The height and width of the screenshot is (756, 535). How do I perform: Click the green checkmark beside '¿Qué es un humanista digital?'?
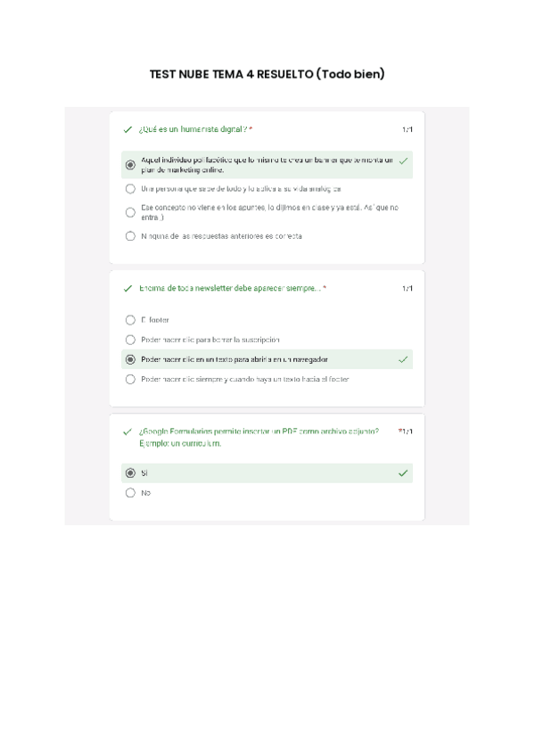tap(128, 129)
